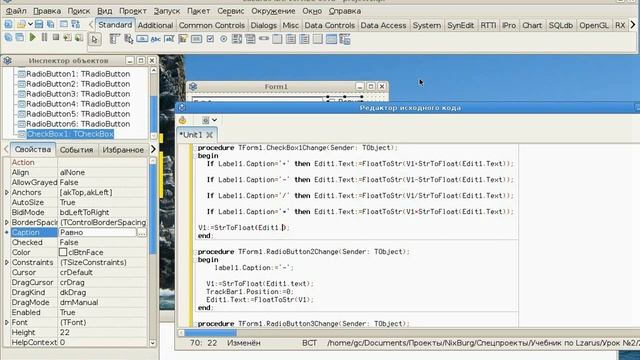The width and height of the screenshot is (640, 360).
Task: Select RadioButton3: TRadioButton in component tree
Action: (x=78, y=94)
